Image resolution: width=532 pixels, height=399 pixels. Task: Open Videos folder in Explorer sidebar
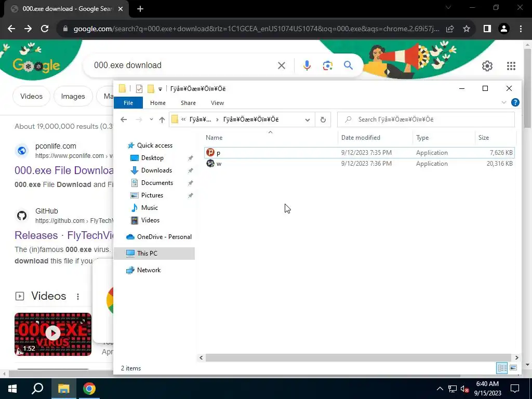(x=150, y=220)
